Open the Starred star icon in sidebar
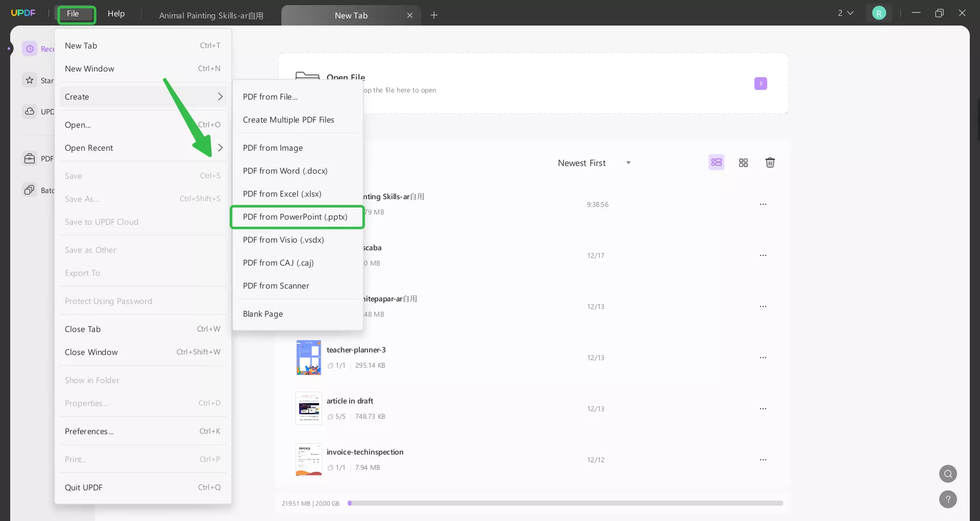Screen dimensions: 980x521 (30, 80)
